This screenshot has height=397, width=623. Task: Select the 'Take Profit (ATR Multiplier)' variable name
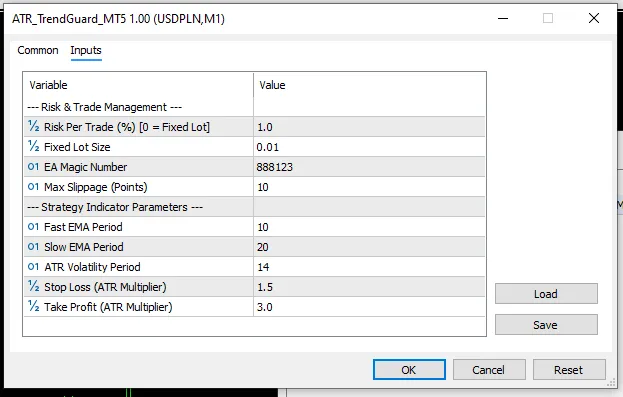(x=108, y=307)
